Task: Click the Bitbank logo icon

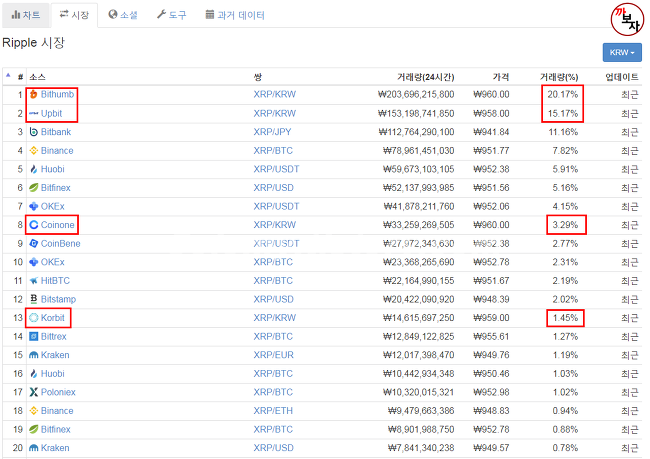Action: (x=34, y=132)
